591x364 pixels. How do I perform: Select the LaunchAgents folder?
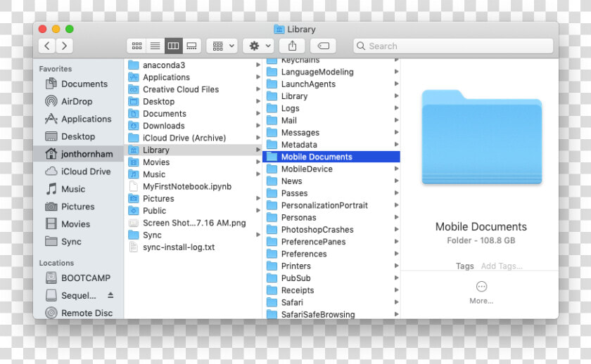pos(331,84)
